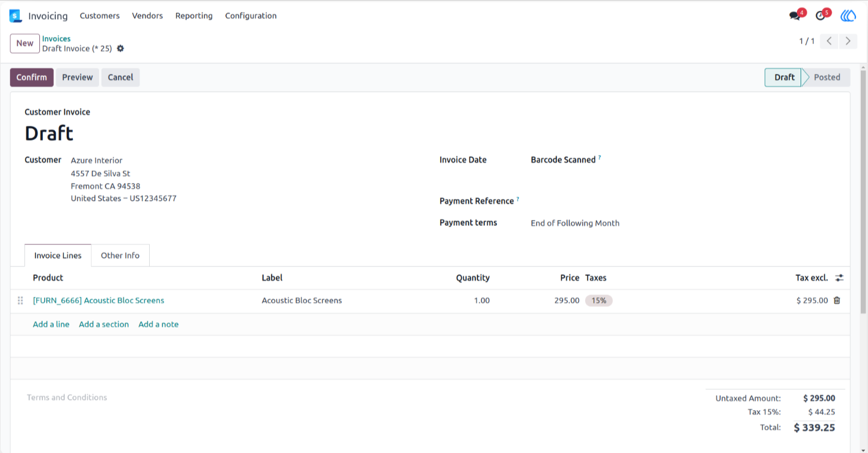Open the Invoicing app logo icon
Screen dimensions: 868x453
click(16, 16)
